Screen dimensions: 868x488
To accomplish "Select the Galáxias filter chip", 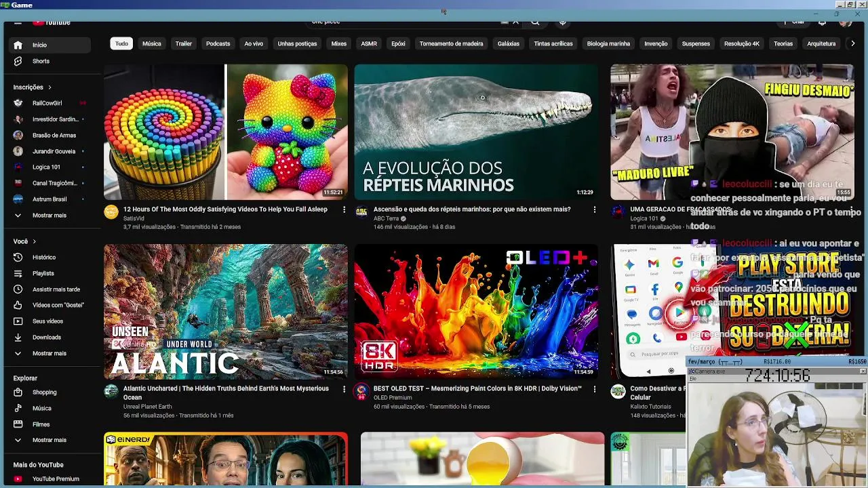I will point(509,43).
